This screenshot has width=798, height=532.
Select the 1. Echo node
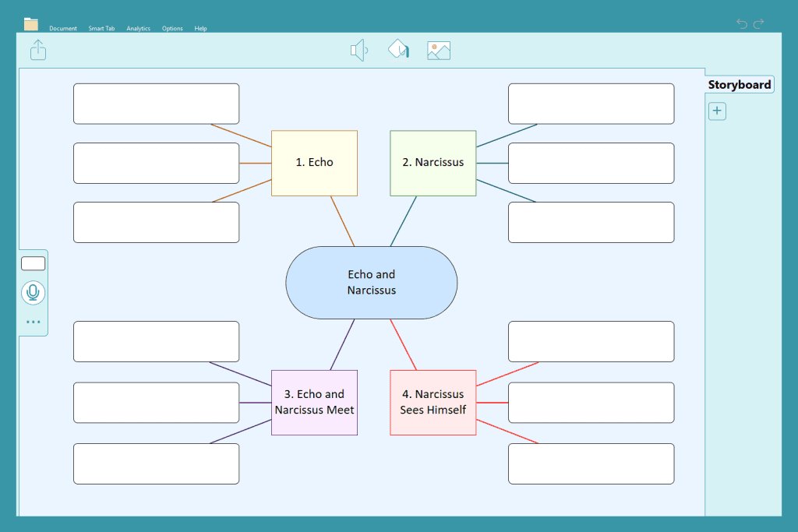click(x=315, y=164)
